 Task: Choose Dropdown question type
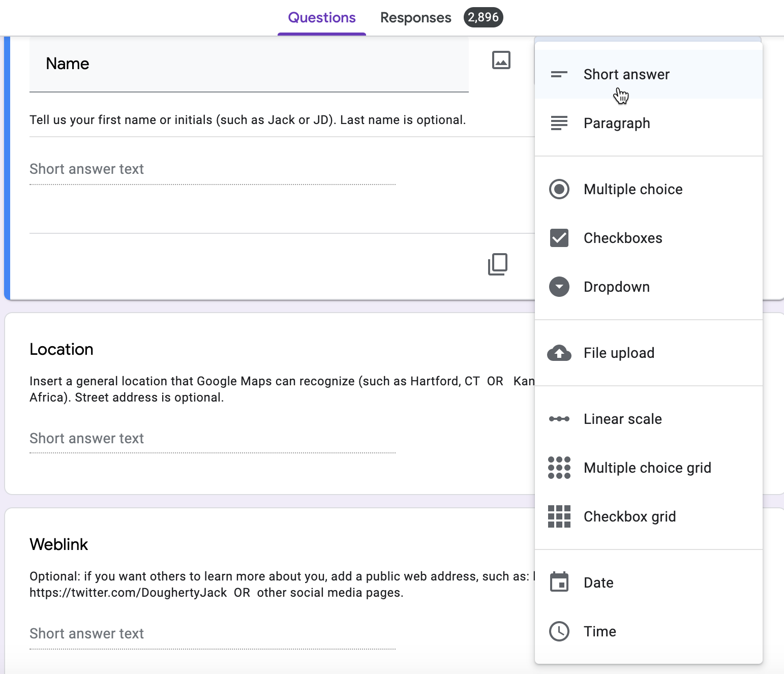649,287
